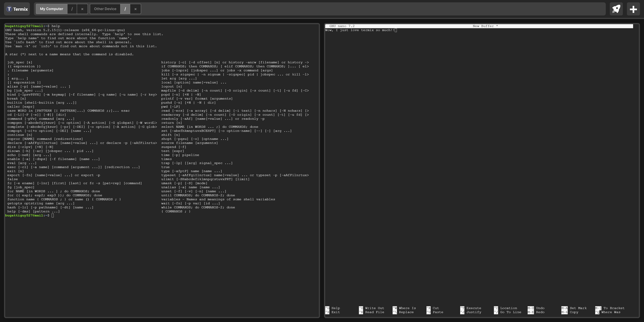This screenshot has width=644, height=322.
Task: Click the 'GNU bash, version 5.2.15(1)-release' line
Action: [x=65, y=30]
